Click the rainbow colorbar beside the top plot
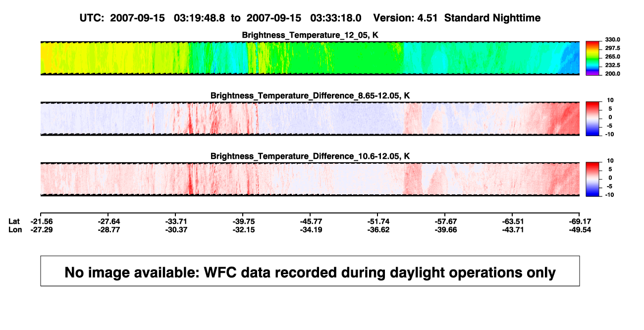The width and height of the screenshot is (644, 330). pos(592,58)
